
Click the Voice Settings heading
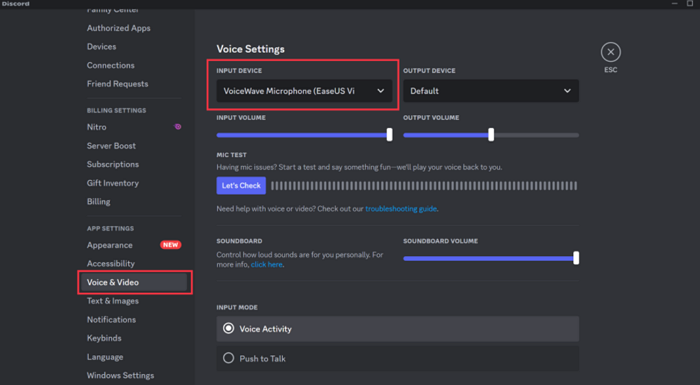point(250,49)
